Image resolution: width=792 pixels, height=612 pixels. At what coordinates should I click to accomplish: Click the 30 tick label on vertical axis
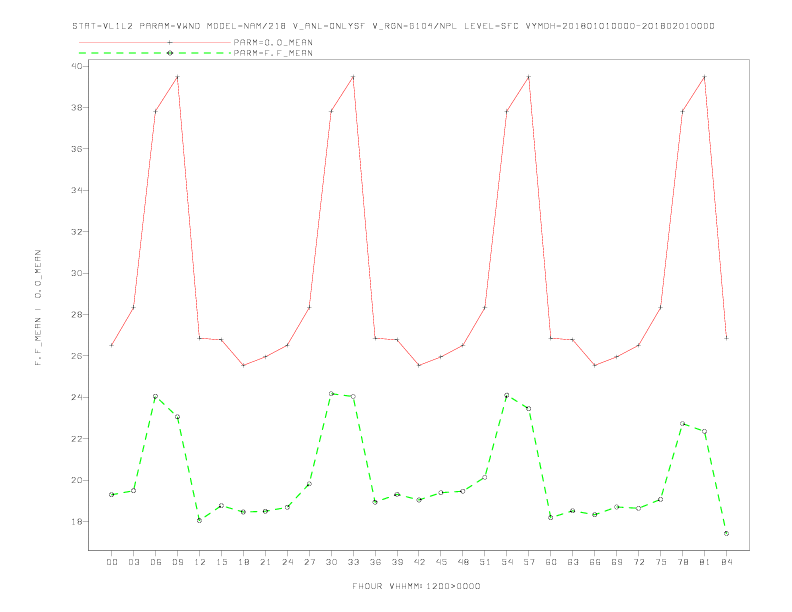78,273
